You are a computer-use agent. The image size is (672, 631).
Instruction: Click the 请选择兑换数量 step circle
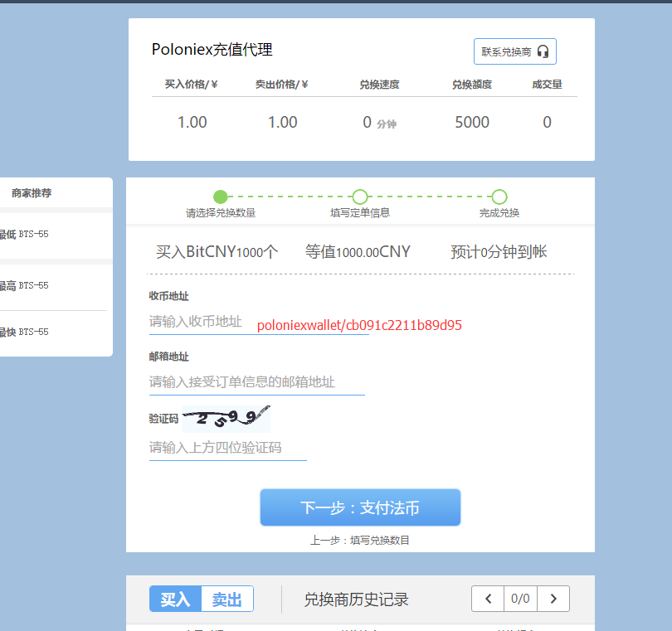(x=221, y=197)
